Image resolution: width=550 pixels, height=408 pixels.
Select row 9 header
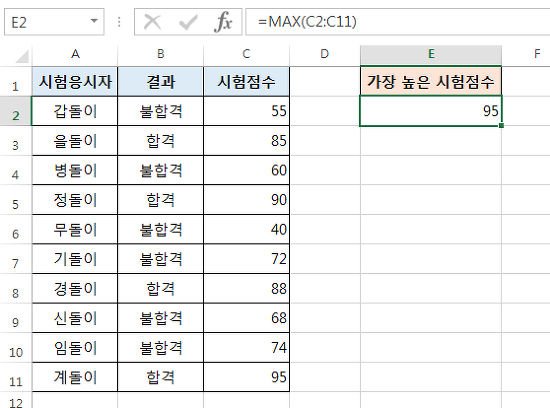(16, 318)
